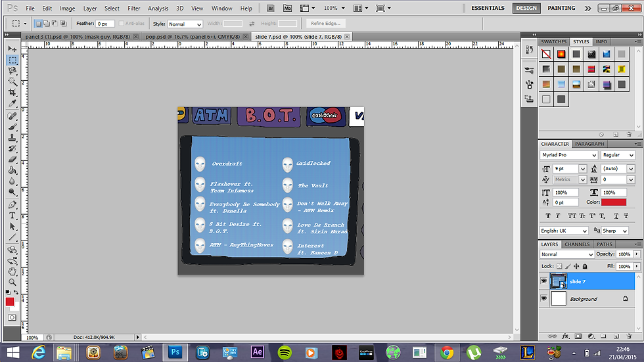Select the Dodge tool
644x362 pixels.
(12, 191)
